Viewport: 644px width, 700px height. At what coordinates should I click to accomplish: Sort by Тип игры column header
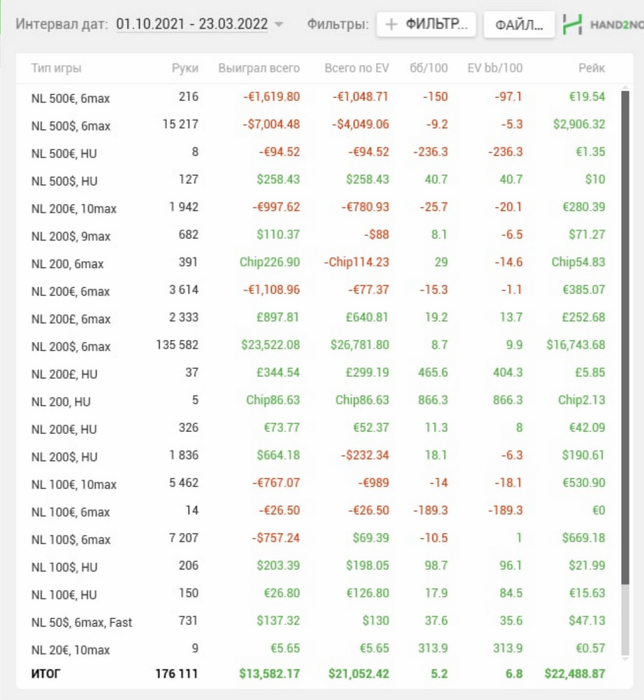point(56,68)
